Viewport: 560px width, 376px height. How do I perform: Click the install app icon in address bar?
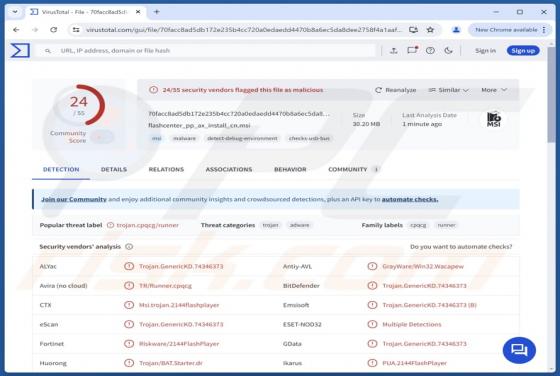413,30
